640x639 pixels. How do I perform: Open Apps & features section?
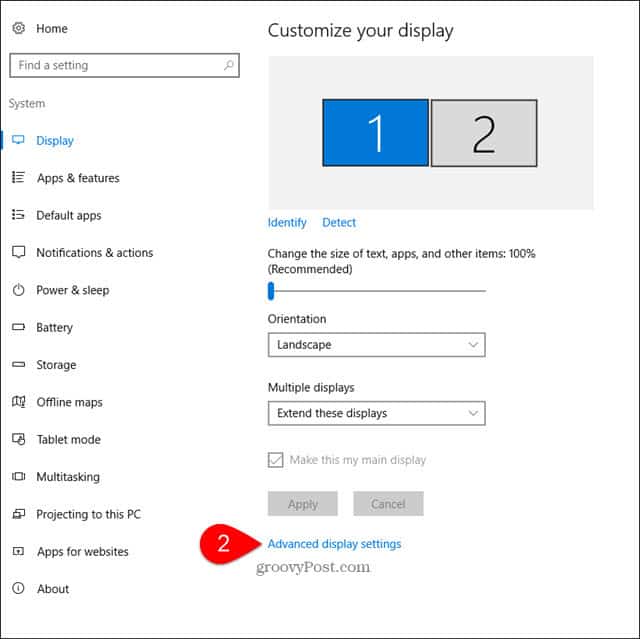point(78,178)
